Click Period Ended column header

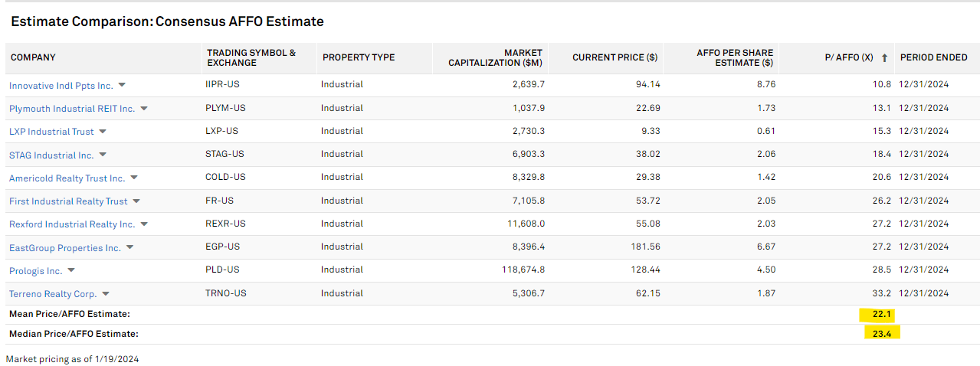click(x=933, y=57)
